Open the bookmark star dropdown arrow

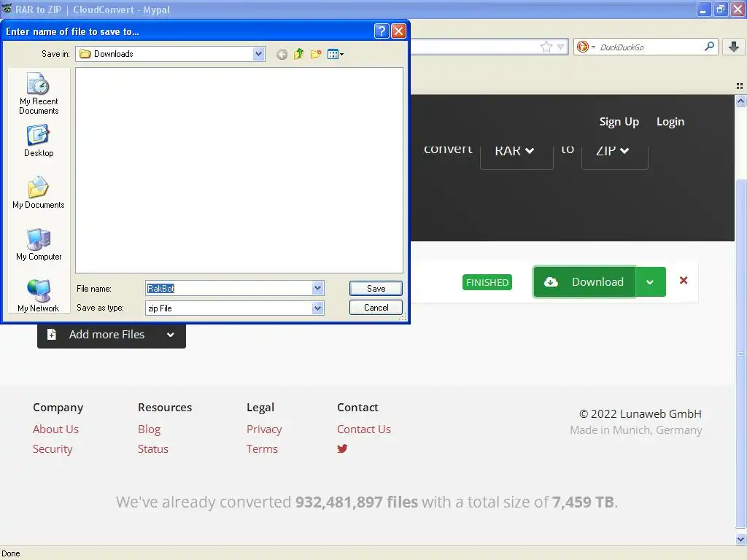(561, 47)
